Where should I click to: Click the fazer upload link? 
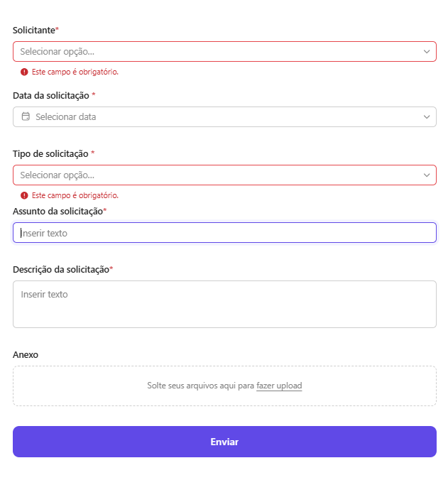pyautogui.click(x=279, y=386)
